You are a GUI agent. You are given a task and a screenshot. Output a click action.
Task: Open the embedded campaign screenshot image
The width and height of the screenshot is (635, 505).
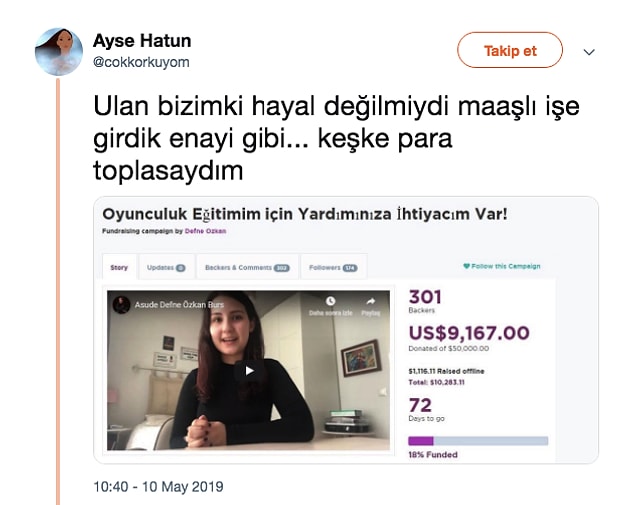tap(346, 330)
